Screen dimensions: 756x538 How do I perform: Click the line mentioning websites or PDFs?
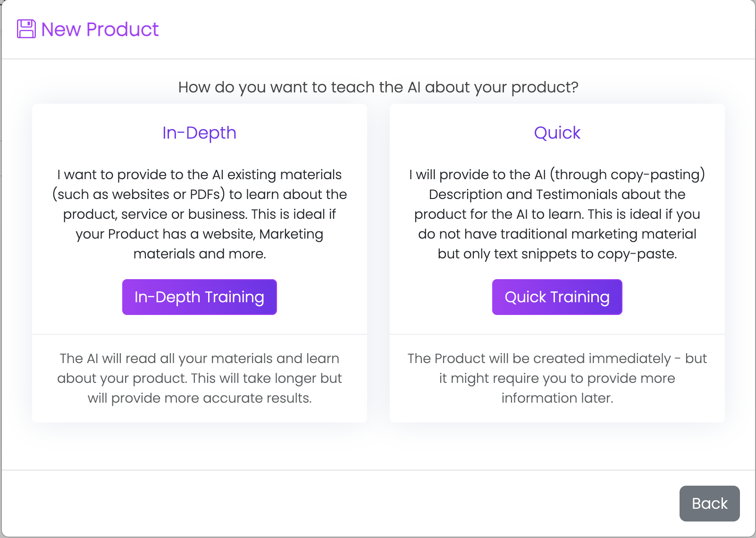(200, 194)
